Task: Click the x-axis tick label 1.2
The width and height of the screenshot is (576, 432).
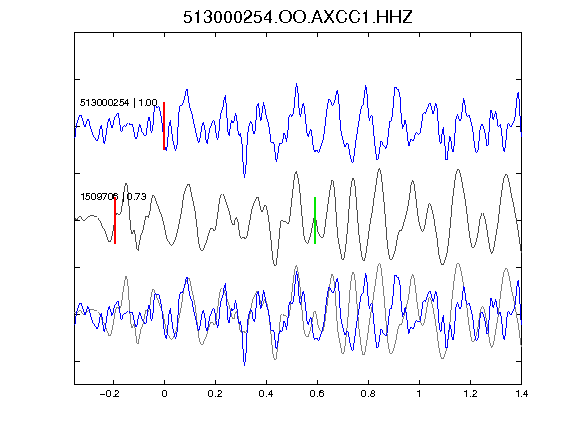Action: click(470, 394)
